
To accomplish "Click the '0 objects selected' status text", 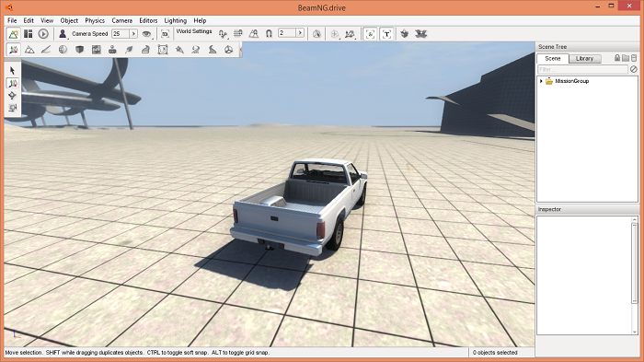I will [x=495, y=353].
